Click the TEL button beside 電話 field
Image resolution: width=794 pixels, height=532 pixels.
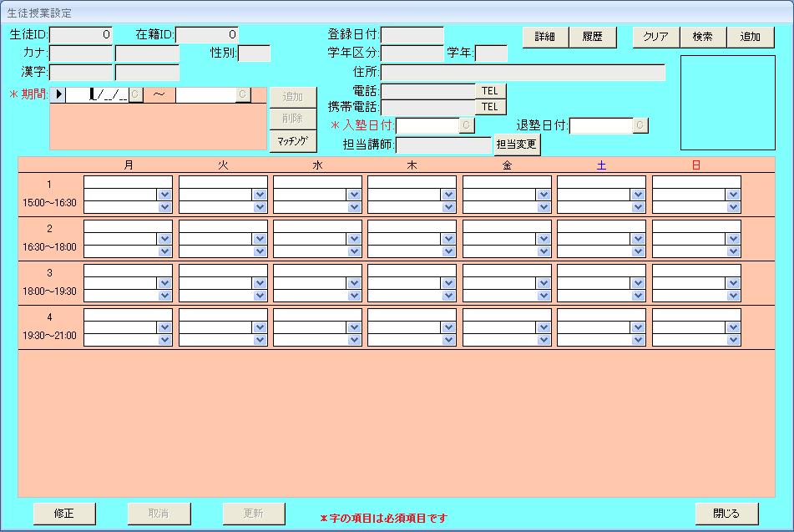[490, 91]
